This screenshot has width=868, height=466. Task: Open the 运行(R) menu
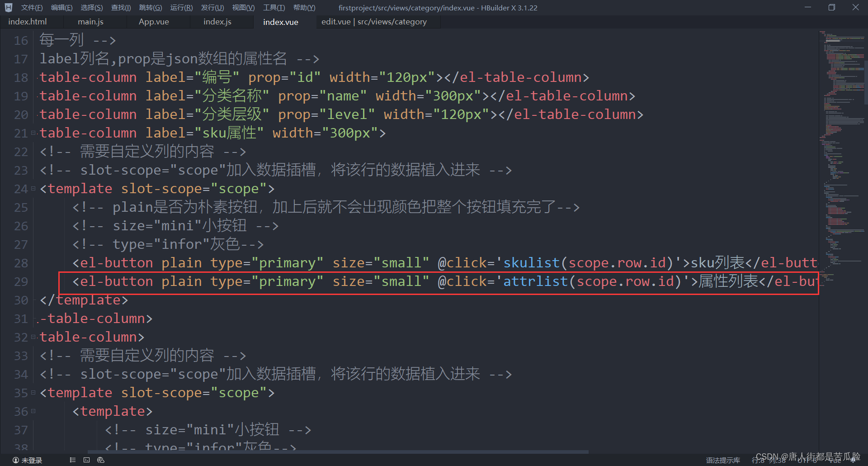(x=181, y=8)
